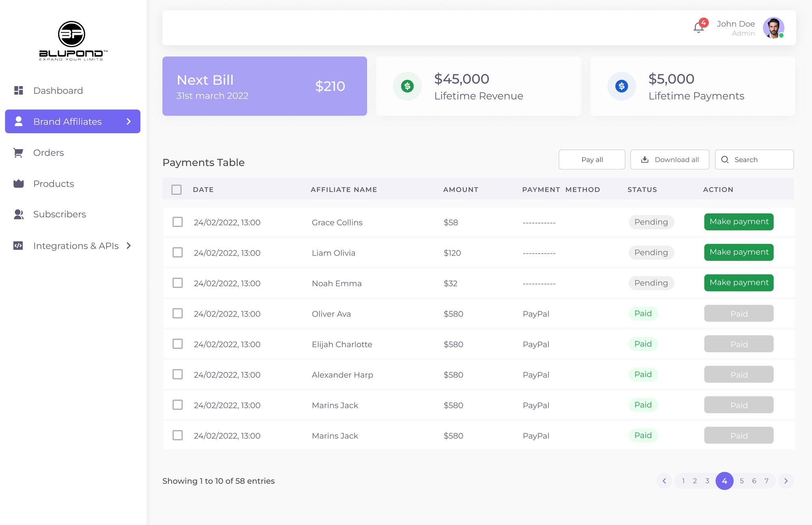The width and height of the screenshot is (812, 525).
Task: Click the Integrations & APIs code icon
Action: coord(18,245)
